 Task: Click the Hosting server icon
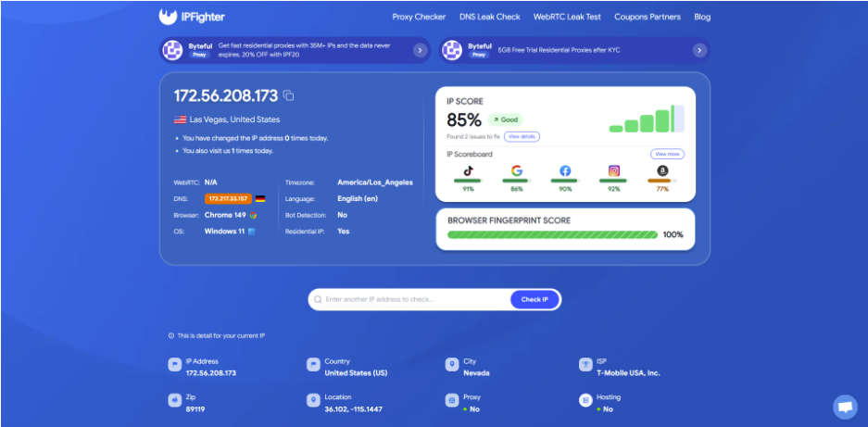[x=585, y=401]
